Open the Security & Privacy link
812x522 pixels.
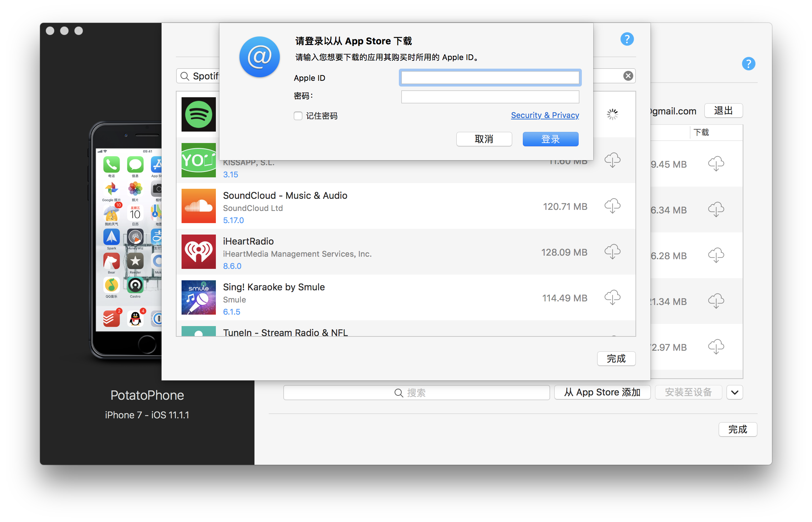[x=545, y=115]
